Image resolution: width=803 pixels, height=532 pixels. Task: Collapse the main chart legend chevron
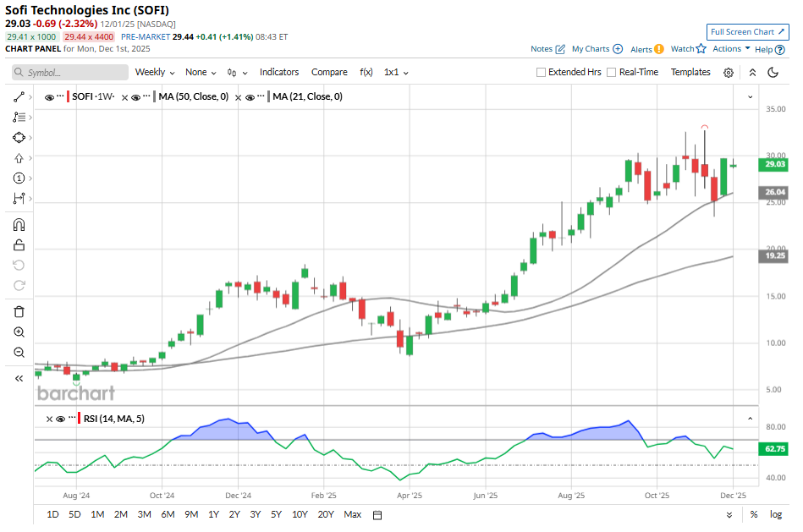click(751, 96)
